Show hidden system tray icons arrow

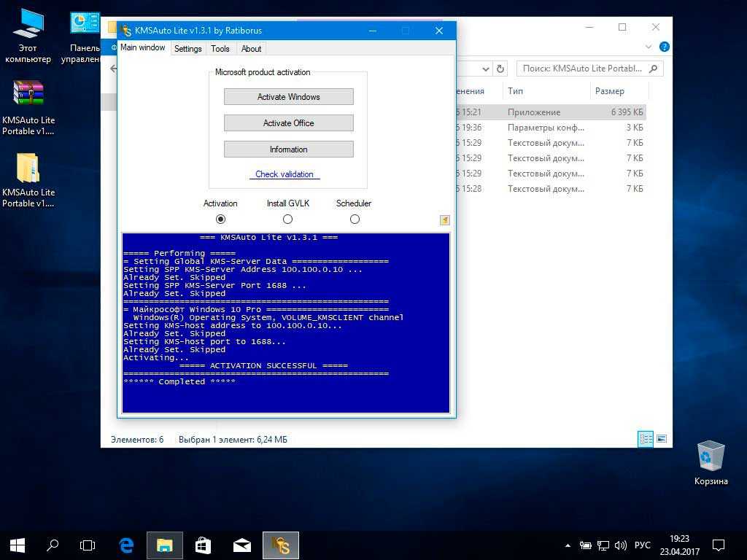(x=568, y=545)
